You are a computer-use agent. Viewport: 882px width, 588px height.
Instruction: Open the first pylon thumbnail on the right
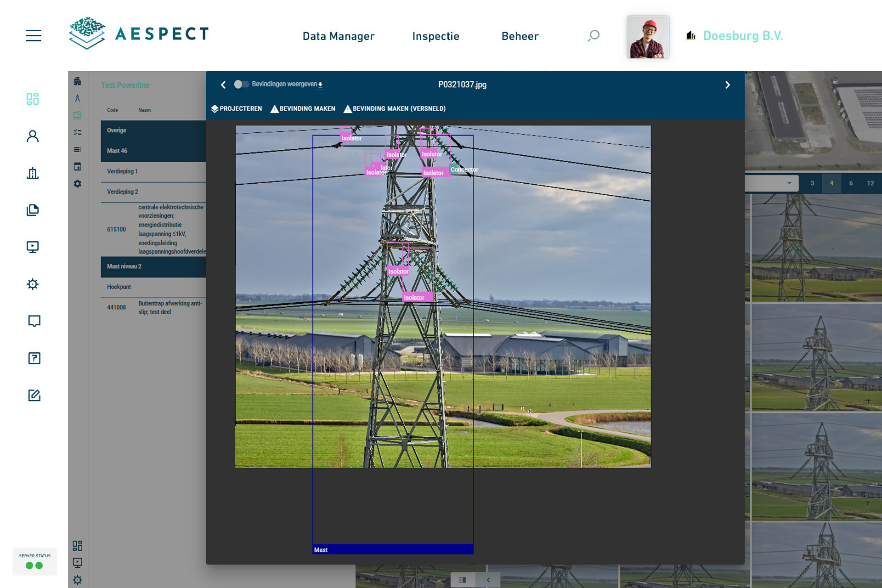(816, 248)
